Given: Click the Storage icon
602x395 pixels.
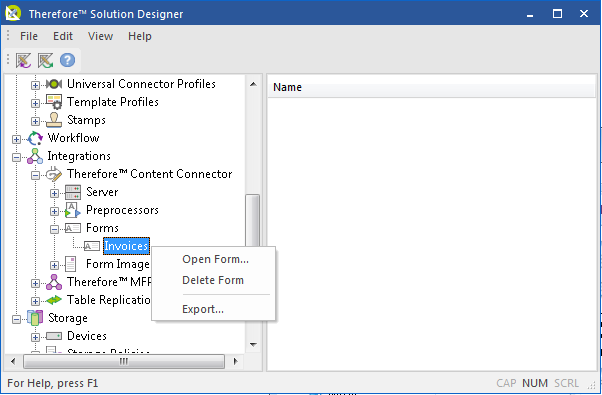Looking at the screenshot, I should [35, 318].
